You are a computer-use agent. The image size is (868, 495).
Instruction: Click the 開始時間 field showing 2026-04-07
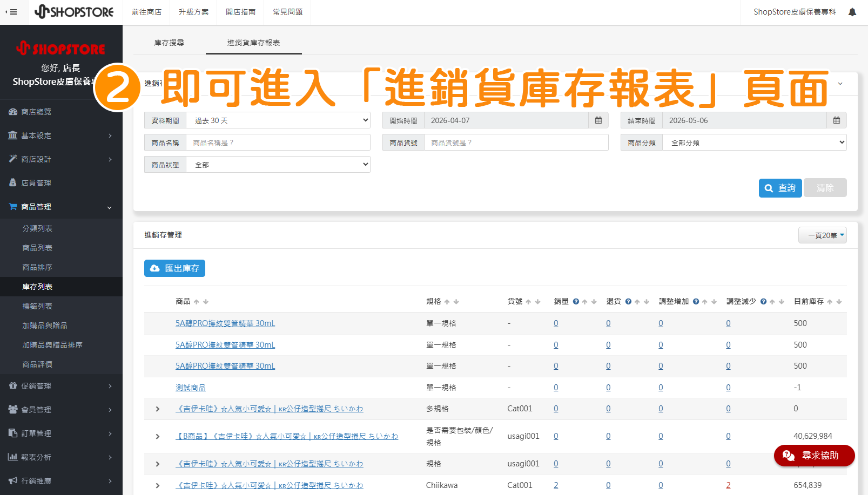[x=506, y=120]
